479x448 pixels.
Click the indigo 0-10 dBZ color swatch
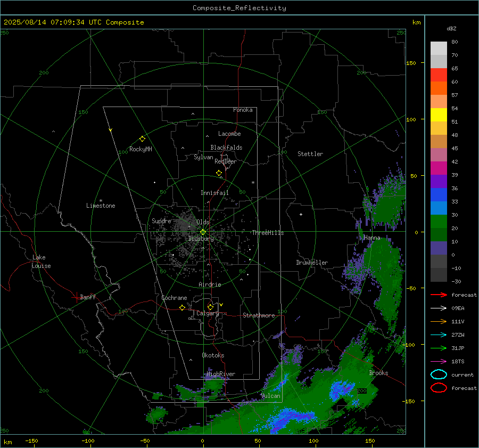439,248
